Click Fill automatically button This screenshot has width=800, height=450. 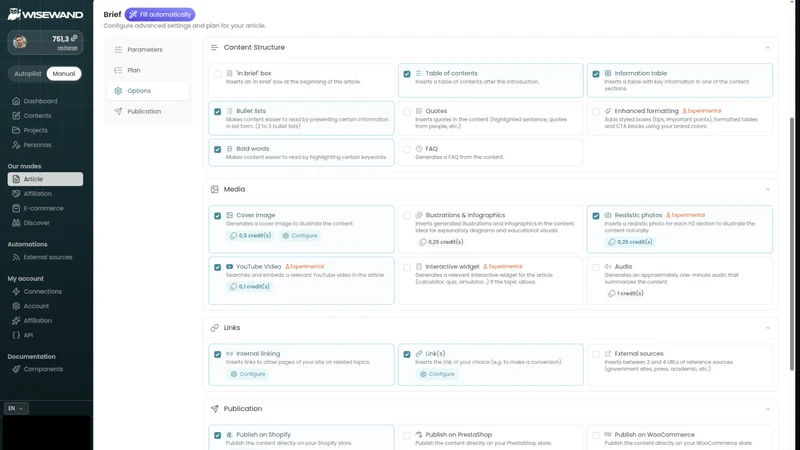[x=160, y=14]
